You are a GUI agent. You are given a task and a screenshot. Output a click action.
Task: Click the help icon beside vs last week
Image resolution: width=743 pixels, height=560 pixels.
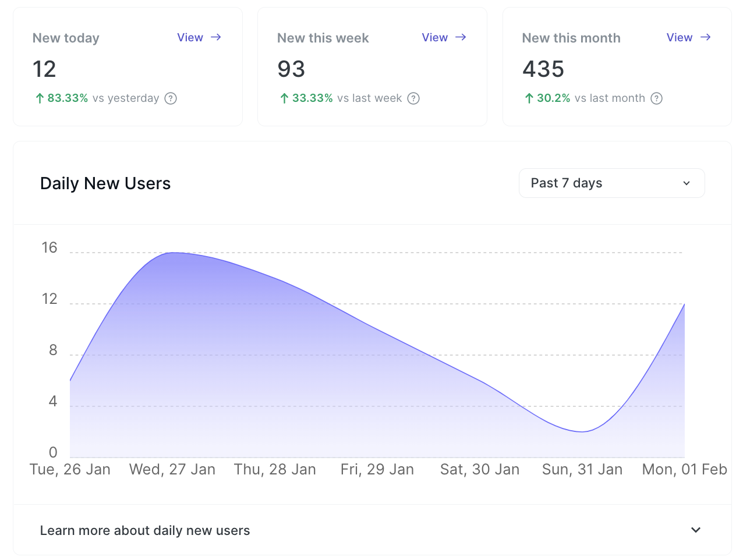click(x=413, y=98)
